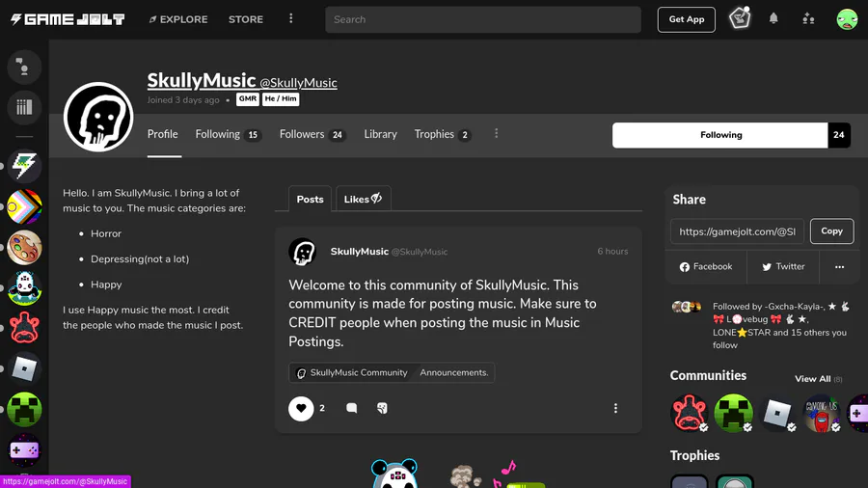The width and height of the screenshot is (868, 488).
Task: Click the SkullyMusic profile name heading
Action: pos(201,81)
